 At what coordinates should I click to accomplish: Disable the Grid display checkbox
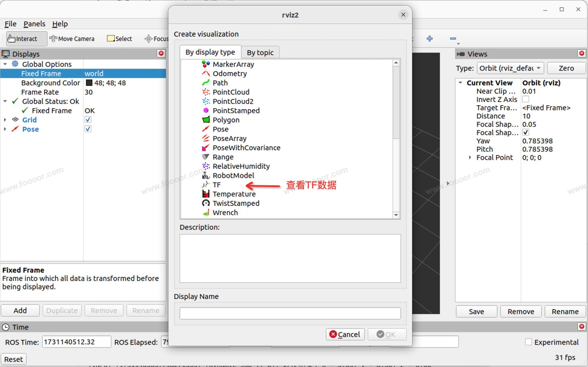pos(88,120)
